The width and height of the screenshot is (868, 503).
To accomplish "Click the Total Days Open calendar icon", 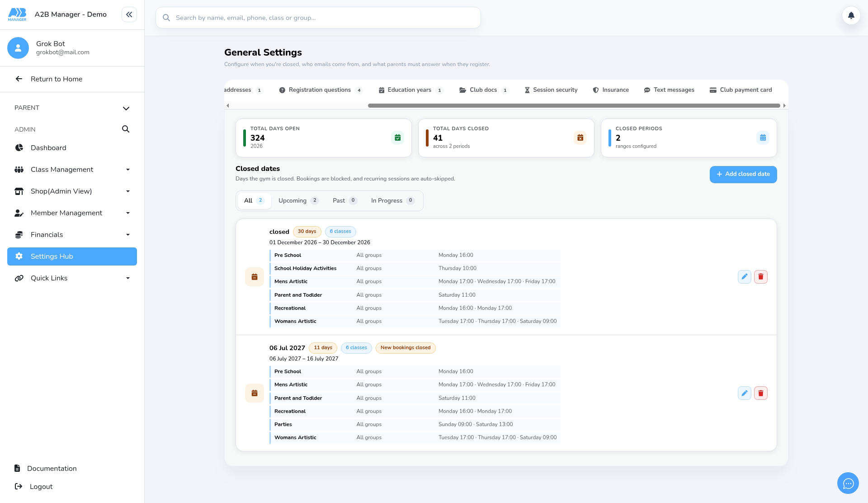I will coord(397,138).
